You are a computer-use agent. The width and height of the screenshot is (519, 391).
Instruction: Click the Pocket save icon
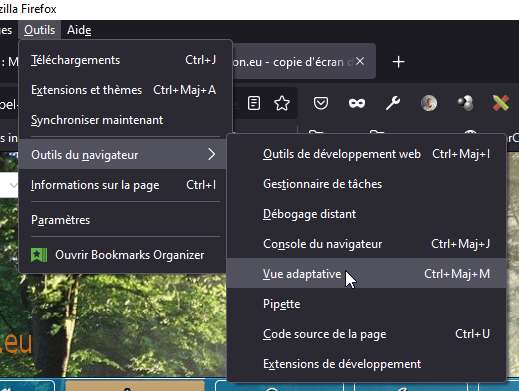pyautogui.click(x=321, y=103)
